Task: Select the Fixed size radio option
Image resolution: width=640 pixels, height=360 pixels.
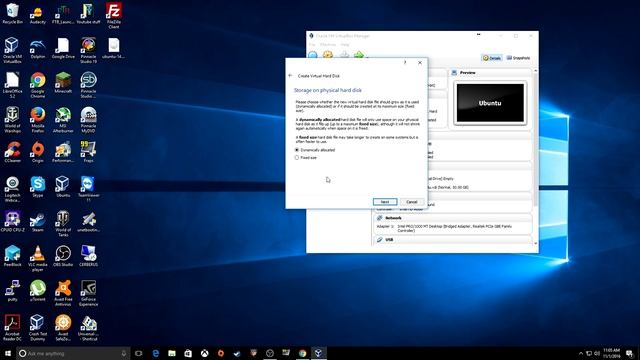Action: coord(306,158)
